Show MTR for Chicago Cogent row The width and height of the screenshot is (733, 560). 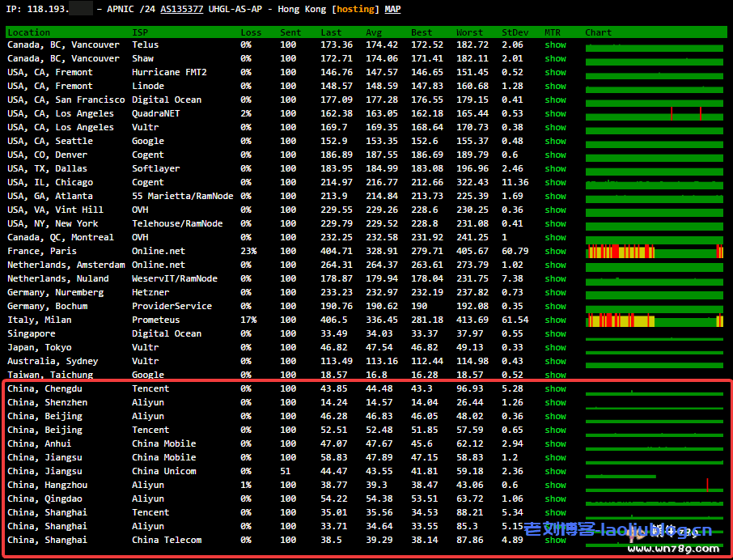(555, 183)
